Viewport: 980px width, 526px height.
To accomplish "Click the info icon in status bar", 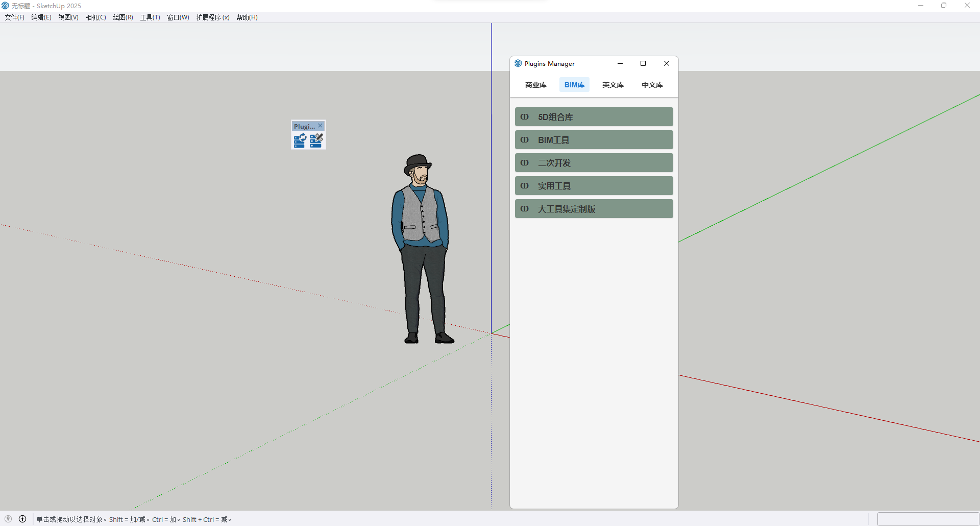I will (22, 519).
